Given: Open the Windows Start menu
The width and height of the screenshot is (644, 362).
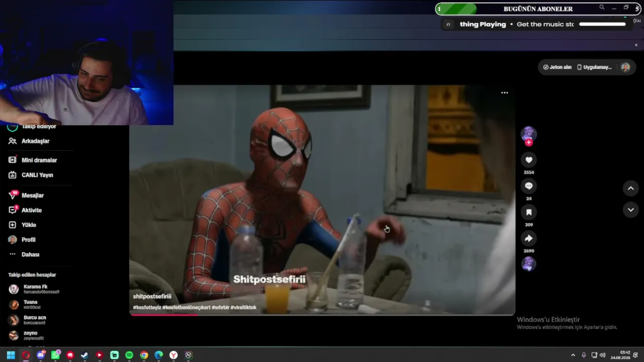Looking at the screenshot, I should tap(11, 355).
